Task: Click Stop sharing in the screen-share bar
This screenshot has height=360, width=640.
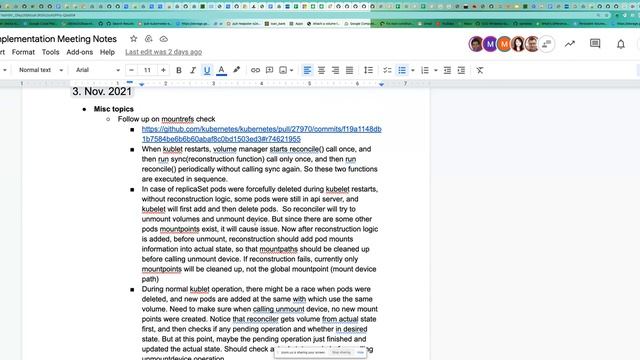Action: point(341,352)
